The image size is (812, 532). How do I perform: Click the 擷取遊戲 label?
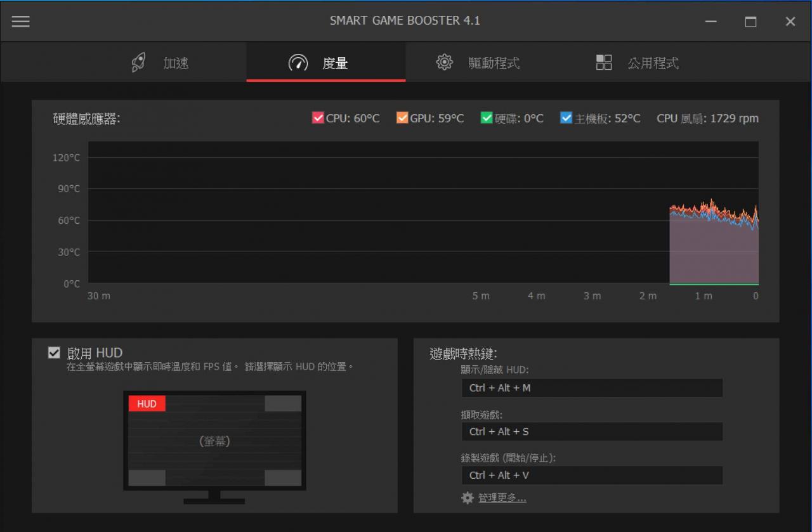pyautogui.click(x=481, y=415)
